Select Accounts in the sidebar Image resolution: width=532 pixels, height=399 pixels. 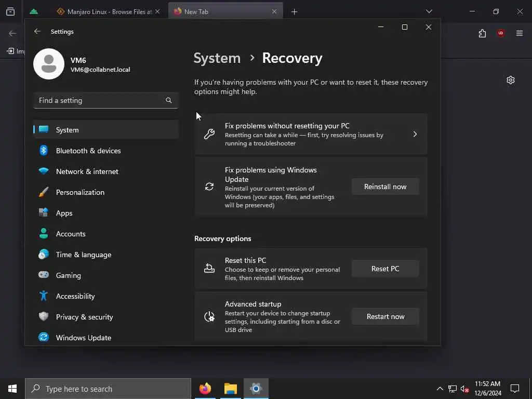pos(106,234)
